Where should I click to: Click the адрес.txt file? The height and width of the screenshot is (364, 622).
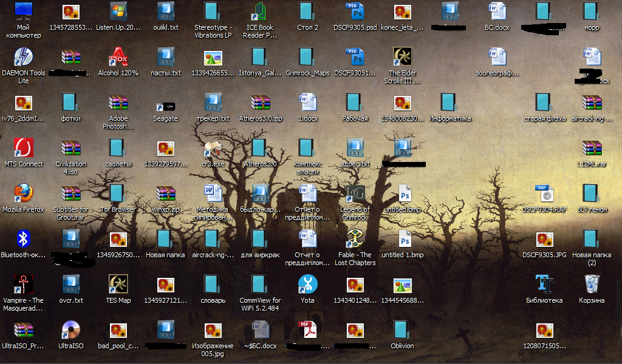(355, 148)
